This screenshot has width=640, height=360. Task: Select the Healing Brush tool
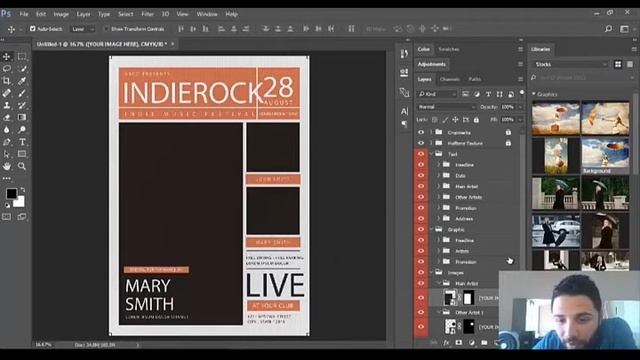(7, 93)
